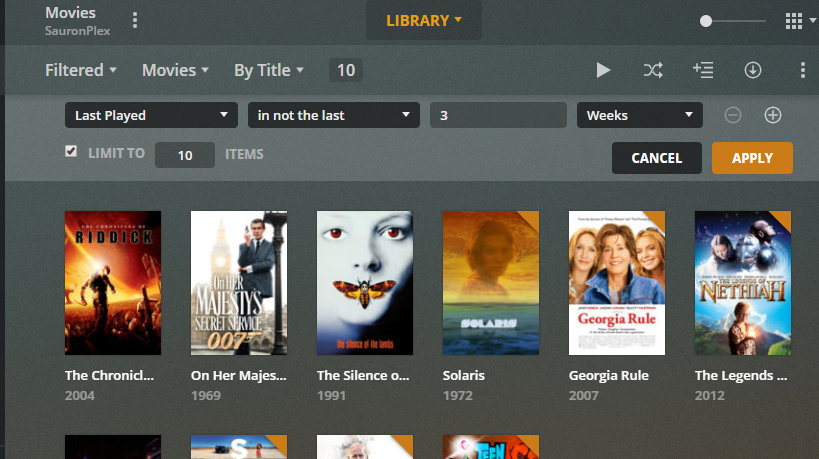Open the 'in not the last' operator dropdown
Screen dimensions: 819x459
pos(334,115)
